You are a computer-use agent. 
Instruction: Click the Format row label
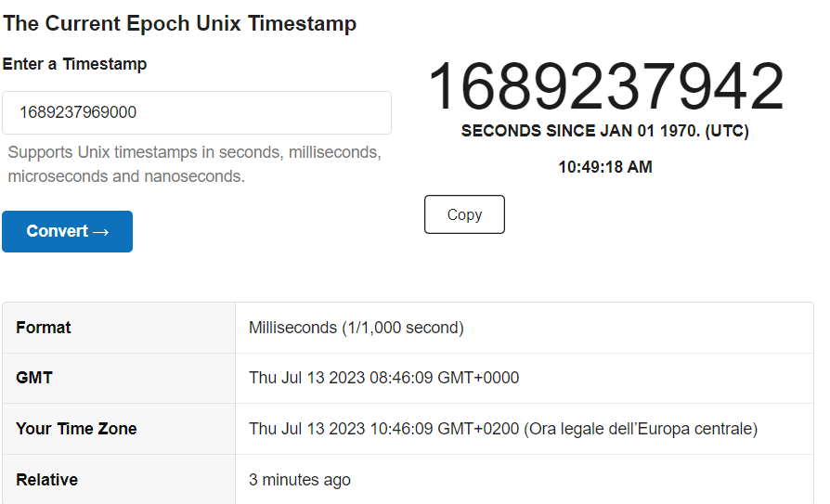pyautogui.click(x=44, y=328)
